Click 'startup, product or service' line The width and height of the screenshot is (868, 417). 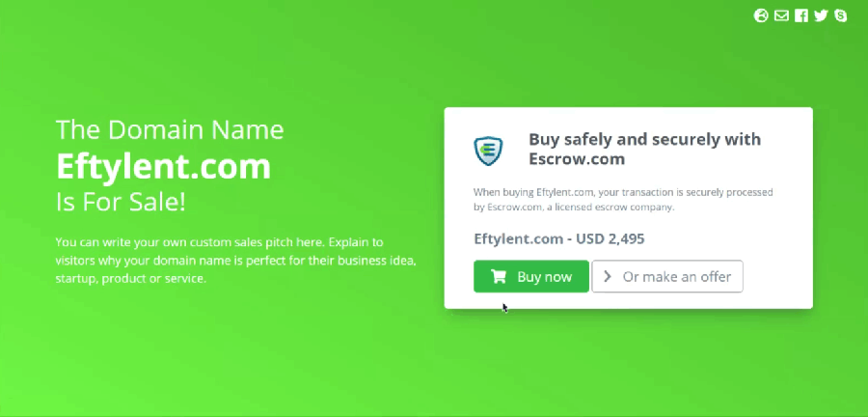[x=130, y=278]
